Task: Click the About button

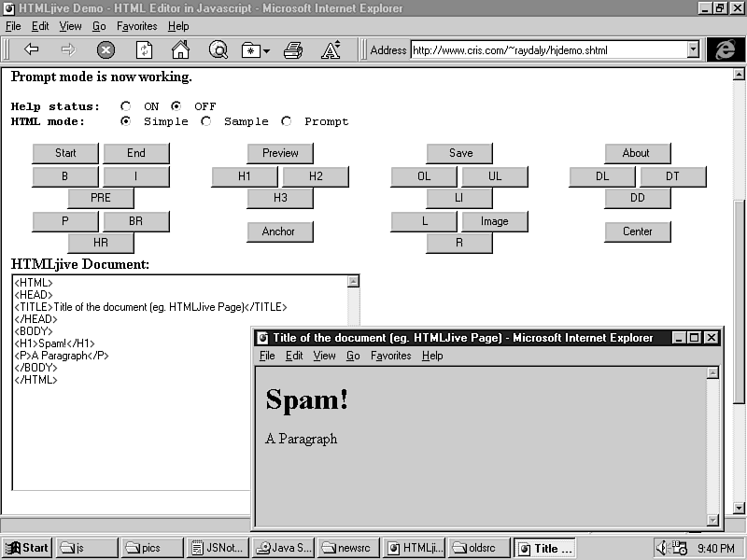Action: click(638, 153)
